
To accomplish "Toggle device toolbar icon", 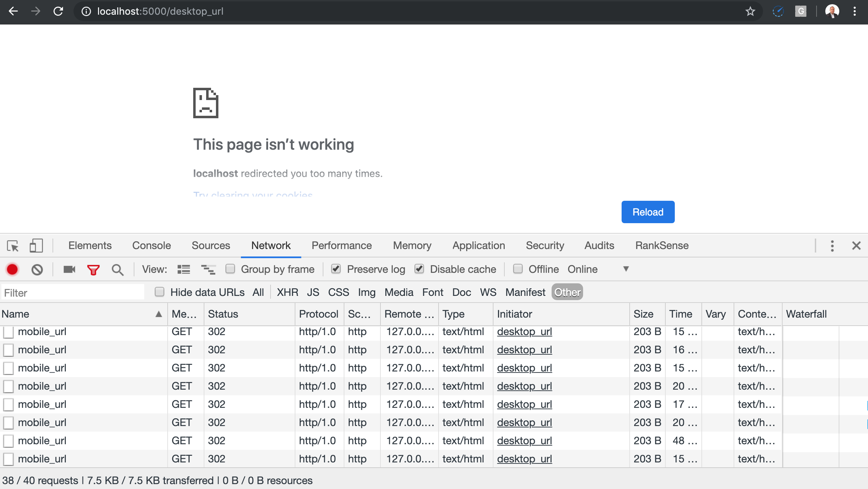I will tap(36, 246).
